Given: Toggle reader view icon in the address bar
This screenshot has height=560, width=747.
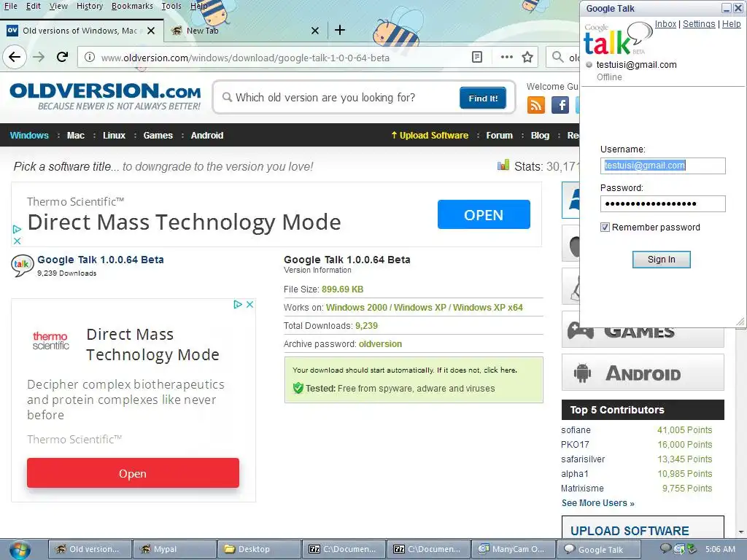Looking at the screenshot, I should pyautogui.click(x=477, y=58).
